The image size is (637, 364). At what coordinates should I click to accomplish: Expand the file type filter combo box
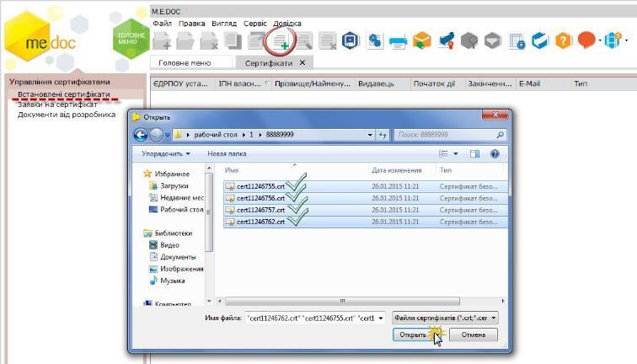coord(445,318)
